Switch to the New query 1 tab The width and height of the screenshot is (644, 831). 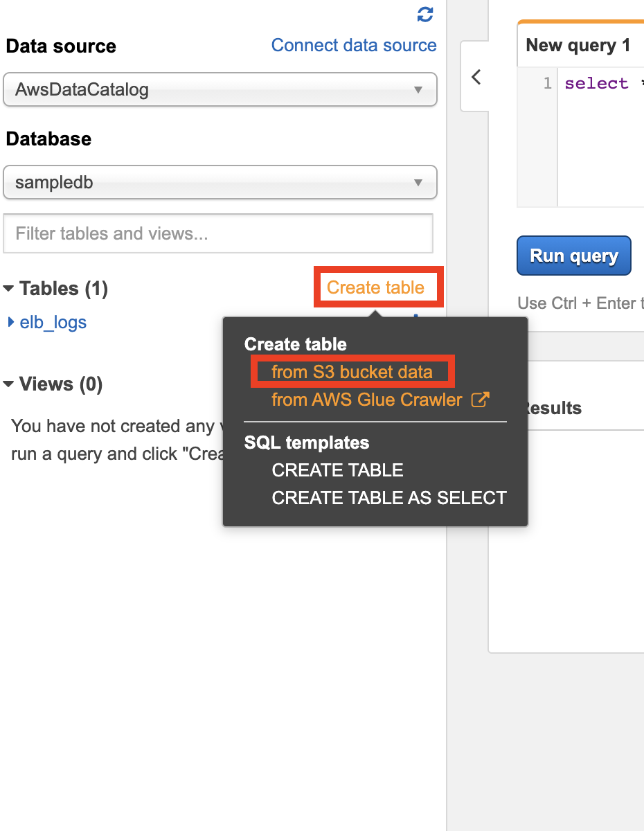pos(578,46)
